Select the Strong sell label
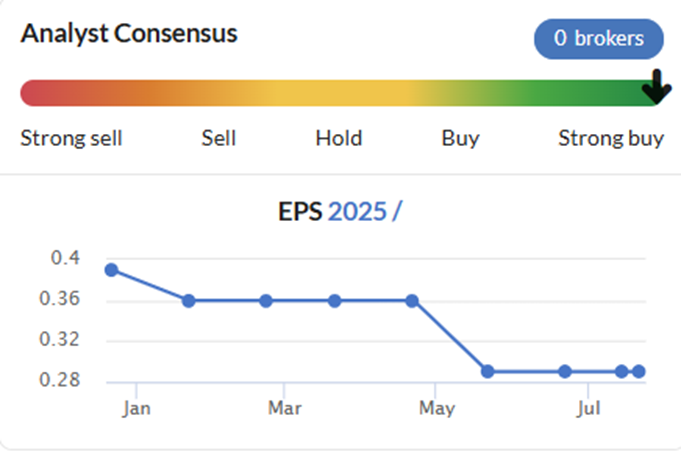The width and height of the screenshot is (681, 452). click(x=71, y=138)
